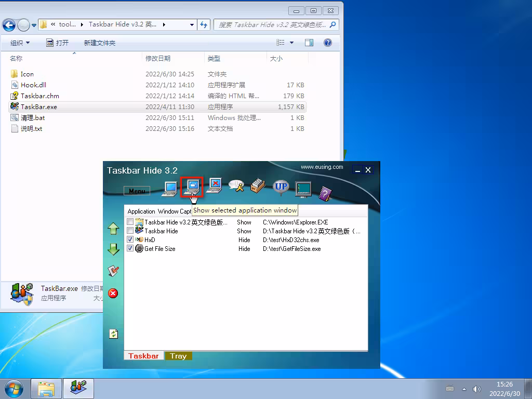532x399 pixels.
Task: Click Application column header in Taskbar Hide
Action: tap(141, 211)
